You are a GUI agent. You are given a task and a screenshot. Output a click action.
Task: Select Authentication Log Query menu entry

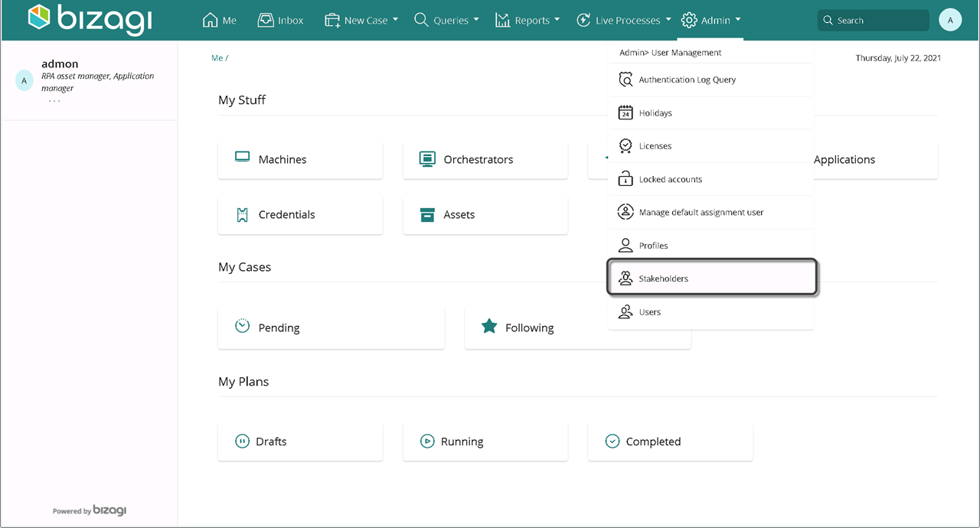click(x=710, y=80)
